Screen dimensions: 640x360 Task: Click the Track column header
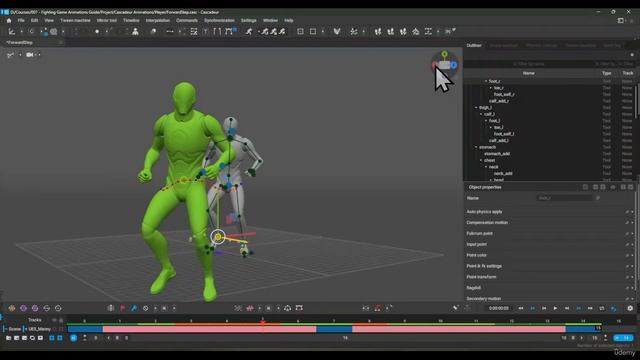627,73
